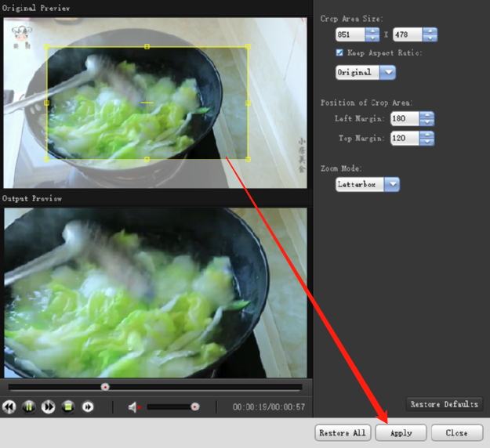Increase the Top Margin value
490x448 pixels.
426,135
